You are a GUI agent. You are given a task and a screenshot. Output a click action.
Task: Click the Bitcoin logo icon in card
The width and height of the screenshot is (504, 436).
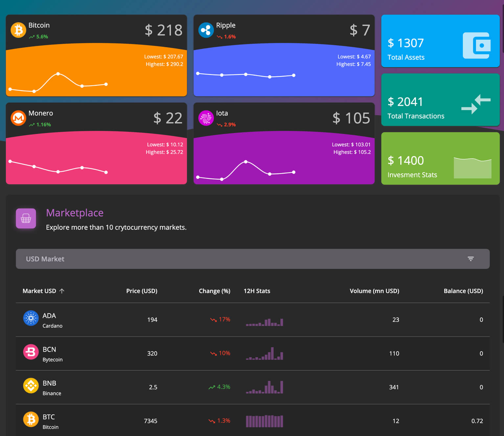[18, 30]
